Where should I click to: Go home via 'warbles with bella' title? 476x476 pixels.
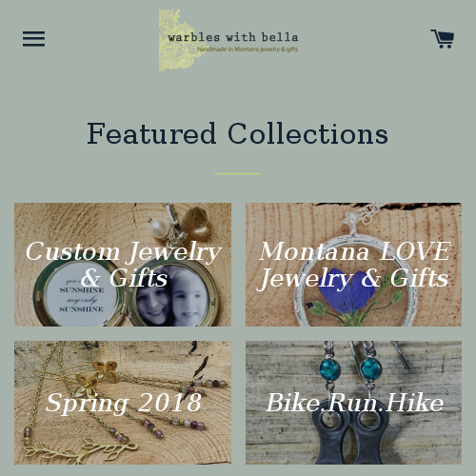point(232,37)
